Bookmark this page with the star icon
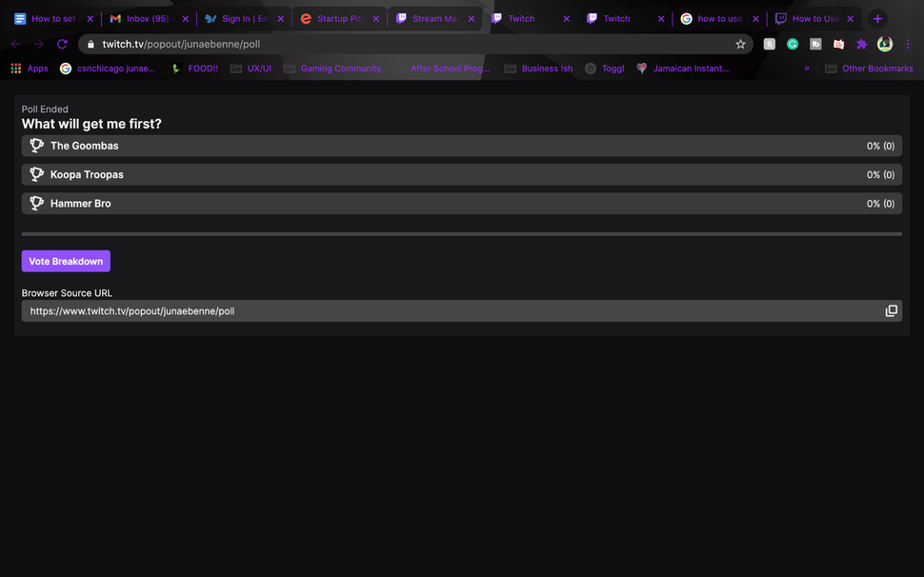 pyautogui.click(x=740, y=44)
